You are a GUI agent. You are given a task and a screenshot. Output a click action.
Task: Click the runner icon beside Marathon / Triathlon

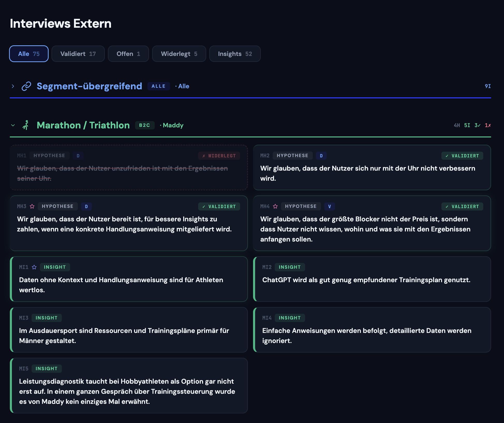coord(26,125)
